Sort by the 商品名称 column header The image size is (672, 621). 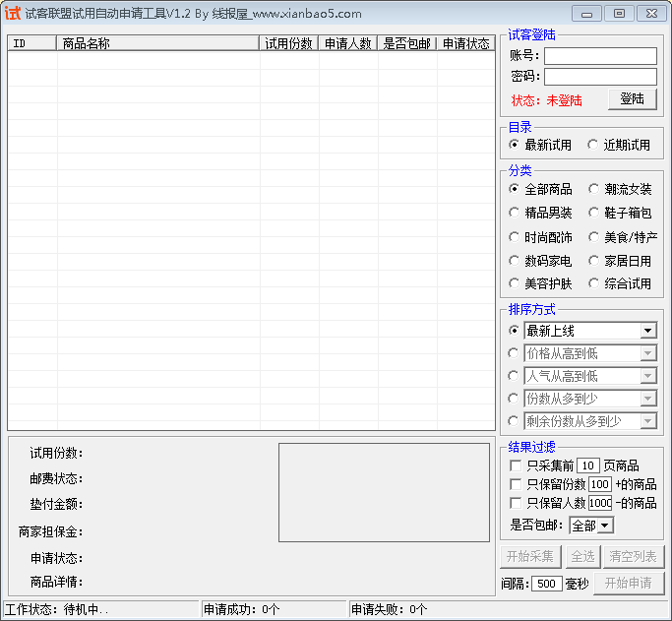(x=157, y=43)
